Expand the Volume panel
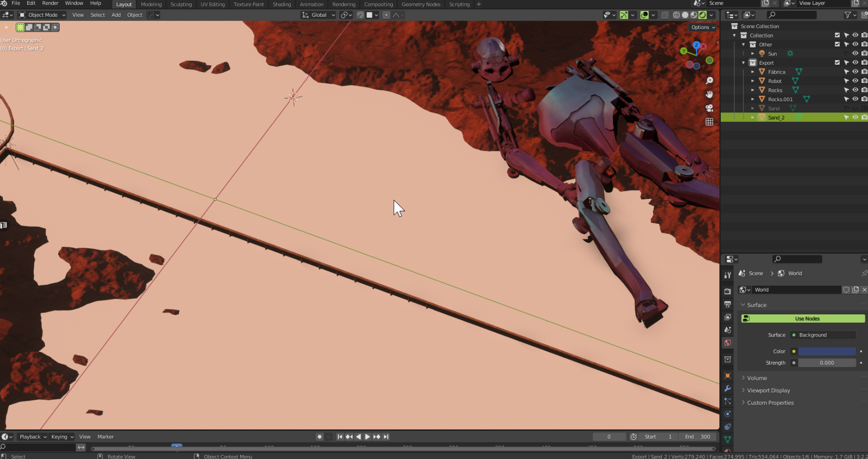 (x=757, y=378)
